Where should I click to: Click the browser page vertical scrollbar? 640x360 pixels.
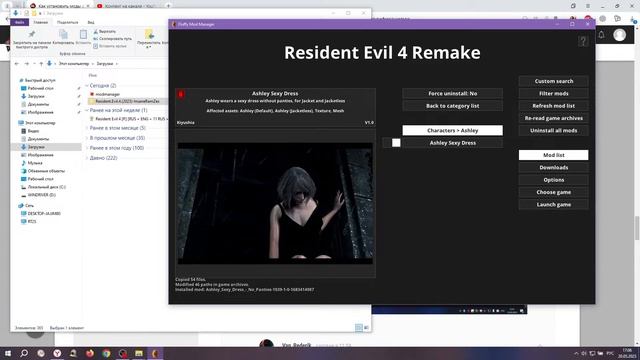coord(637,228)
